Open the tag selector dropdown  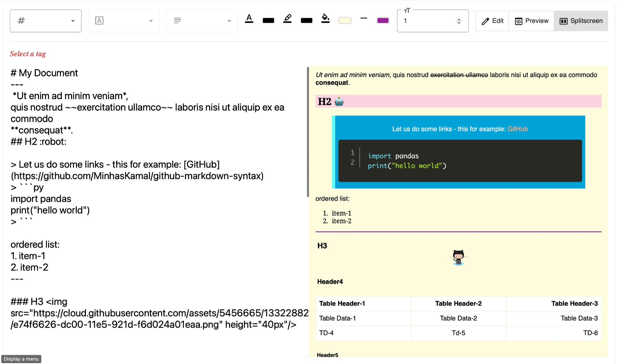(73, 21)
